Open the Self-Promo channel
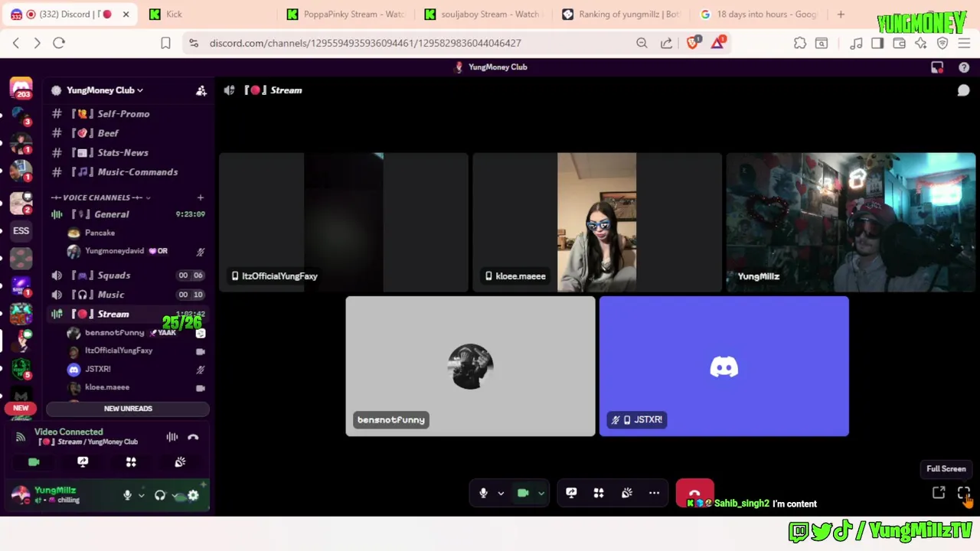The height and width of the screenshot is (551, 980). coord(127,114)
